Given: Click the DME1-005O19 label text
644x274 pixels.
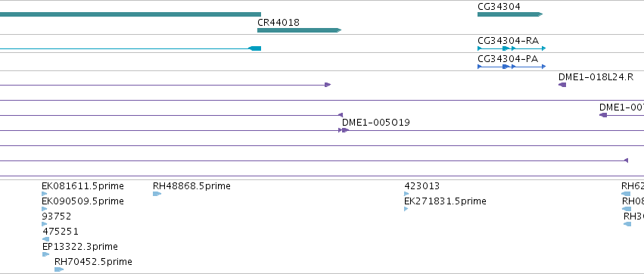Looking at the screenshot, I should [x=376, y=123].
